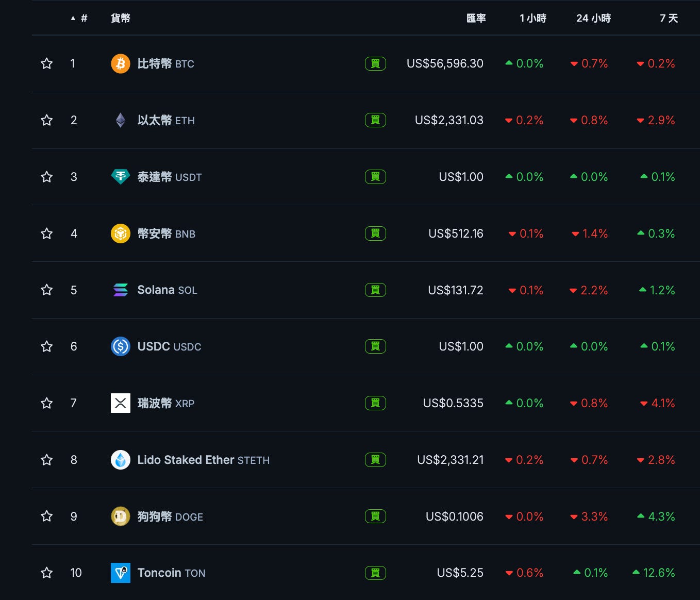This screenshot has width=700, height=600.
Task: Favorite DOGE with its star icon
Action: point(47,516)
